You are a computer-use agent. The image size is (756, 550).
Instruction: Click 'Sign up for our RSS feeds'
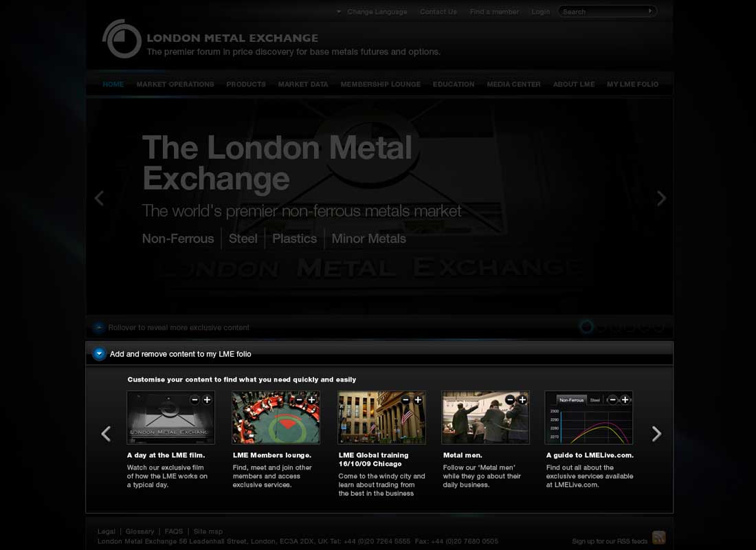coord(610,541)
